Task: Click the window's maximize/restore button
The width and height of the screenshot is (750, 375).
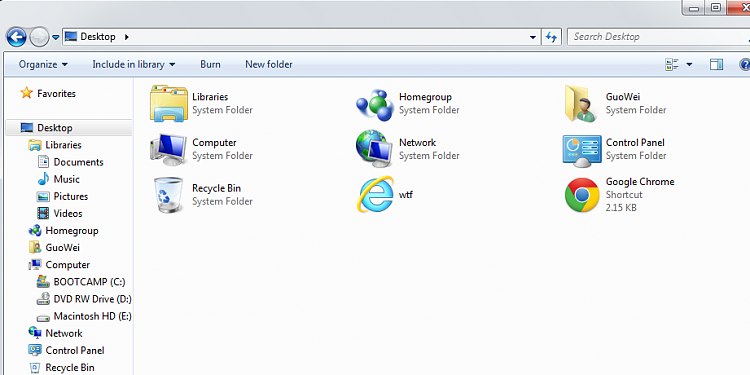Action: 715,7
